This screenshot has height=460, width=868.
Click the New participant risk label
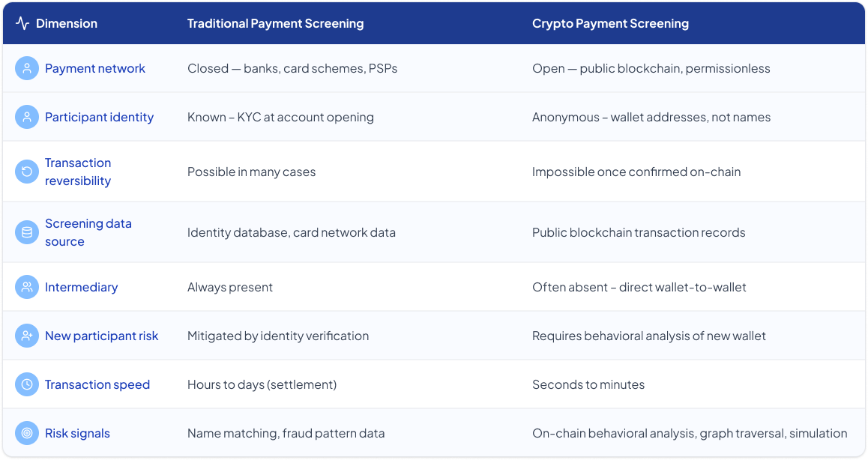tap(101, 336)
